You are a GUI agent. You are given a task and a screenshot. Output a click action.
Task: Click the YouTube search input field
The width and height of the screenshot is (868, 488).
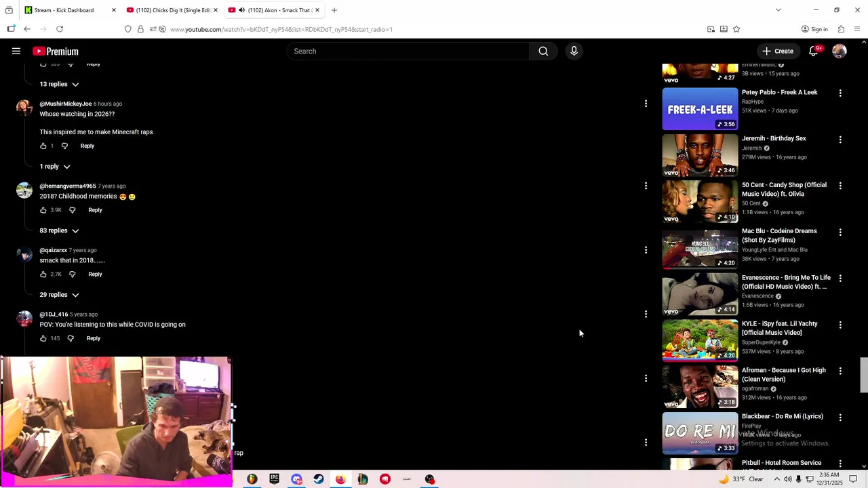[409, 51]
